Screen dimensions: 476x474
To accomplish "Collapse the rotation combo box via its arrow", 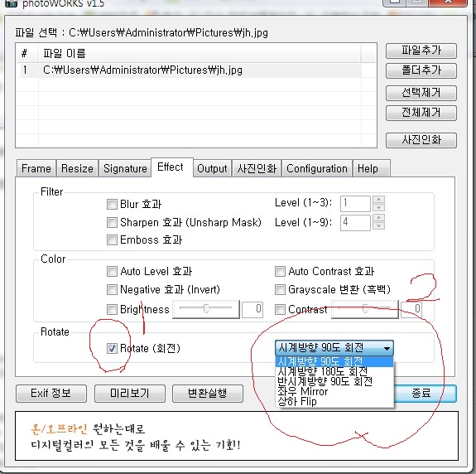I will 387,348.
